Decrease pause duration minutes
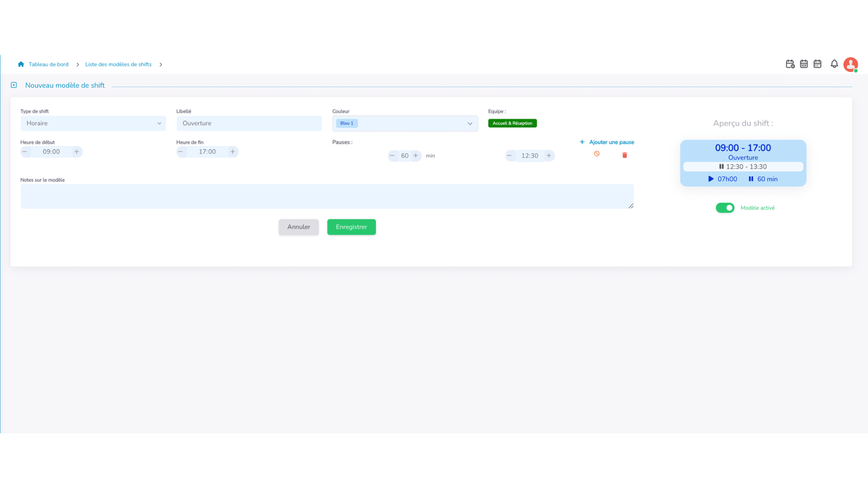Image resolution: width=868 pixels, height=488 pixels. click(x=392, y=156)
